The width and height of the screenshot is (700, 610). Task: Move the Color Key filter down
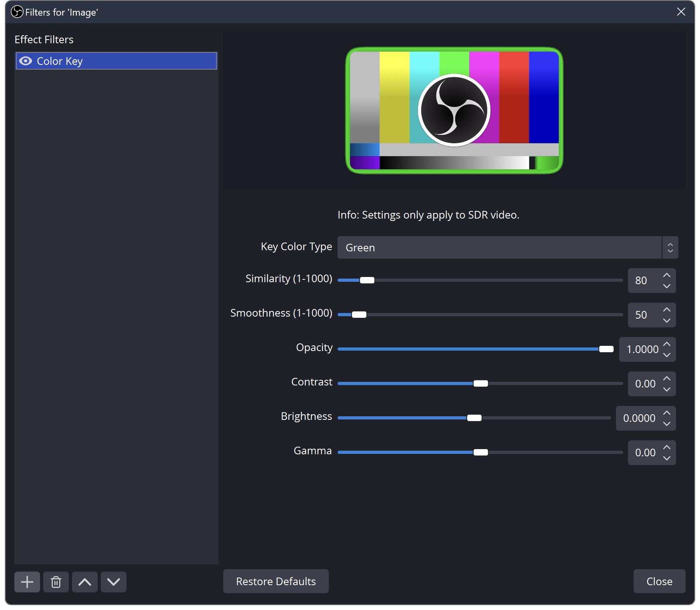113,582
